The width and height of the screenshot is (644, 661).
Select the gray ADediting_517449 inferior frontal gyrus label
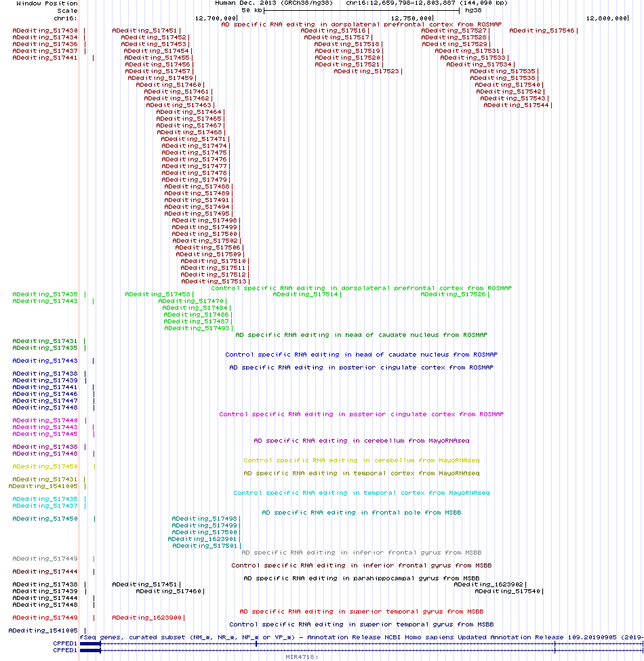pyautogui.click(x=45, y=559)
